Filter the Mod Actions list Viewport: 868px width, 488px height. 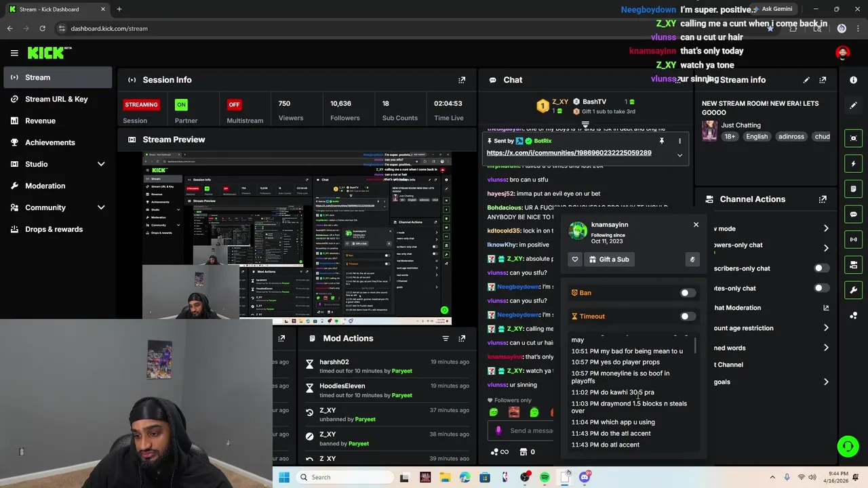446,338
